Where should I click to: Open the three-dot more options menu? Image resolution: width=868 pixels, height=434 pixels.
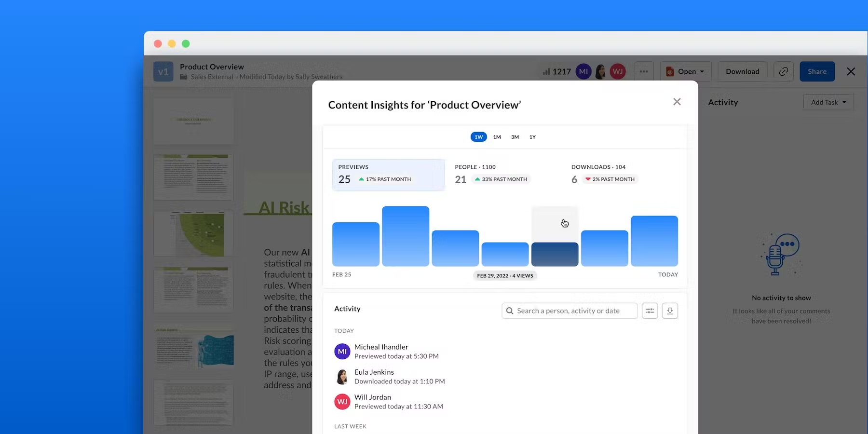(644, 71)
